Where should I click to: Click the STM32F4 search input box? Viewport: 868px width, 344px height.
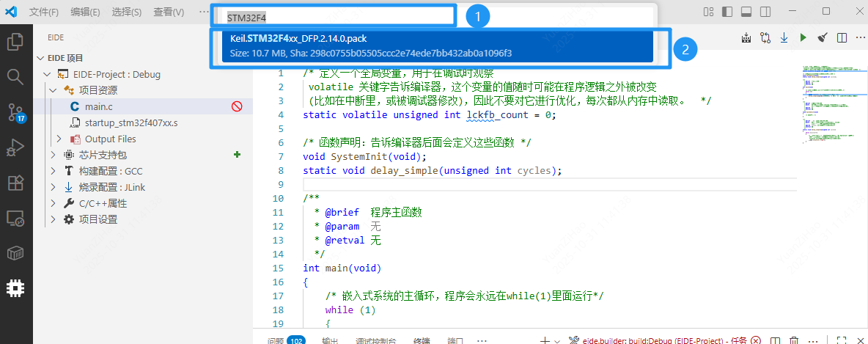334,16
